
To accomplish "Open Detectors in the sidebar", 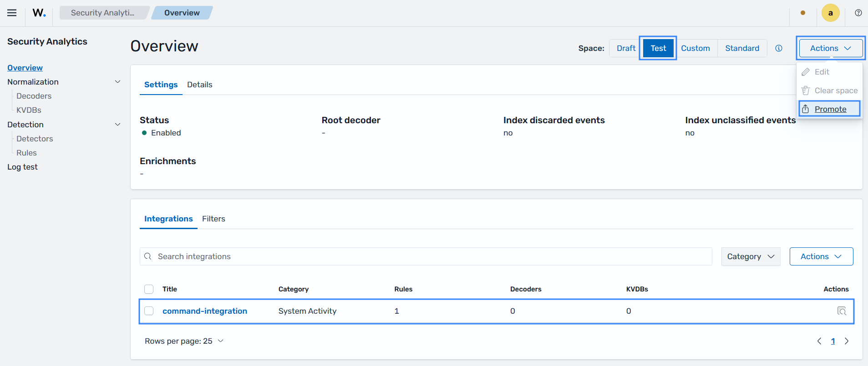I will [x=35, y=139].
